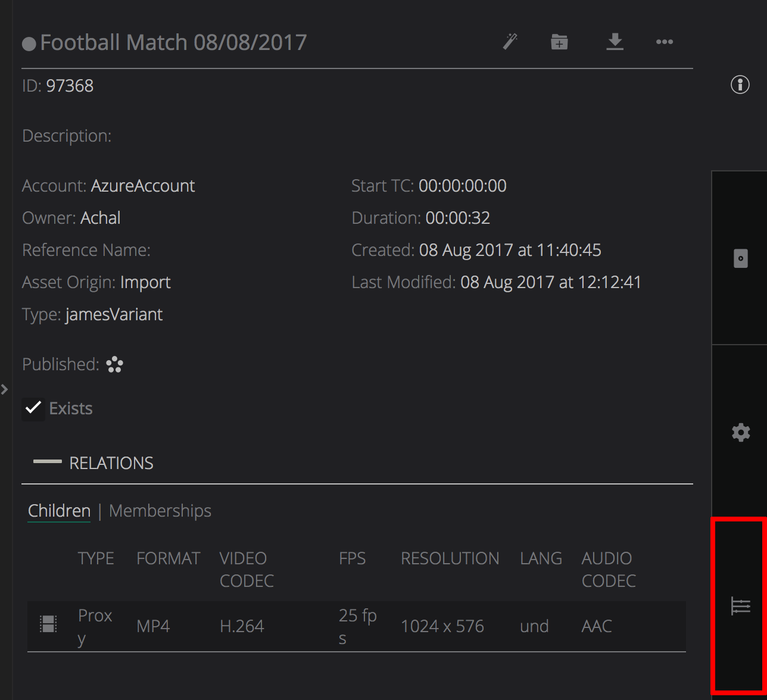Select the magic wand tool
Viewport: 767px width, 700px height.
(x=510, y=42)
